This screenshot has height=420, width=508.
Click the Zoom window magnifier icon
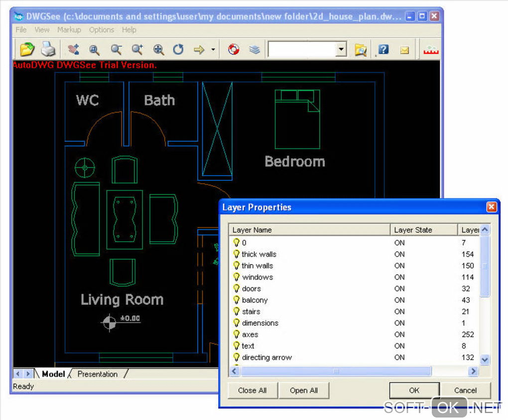click(x=94, y=50)
